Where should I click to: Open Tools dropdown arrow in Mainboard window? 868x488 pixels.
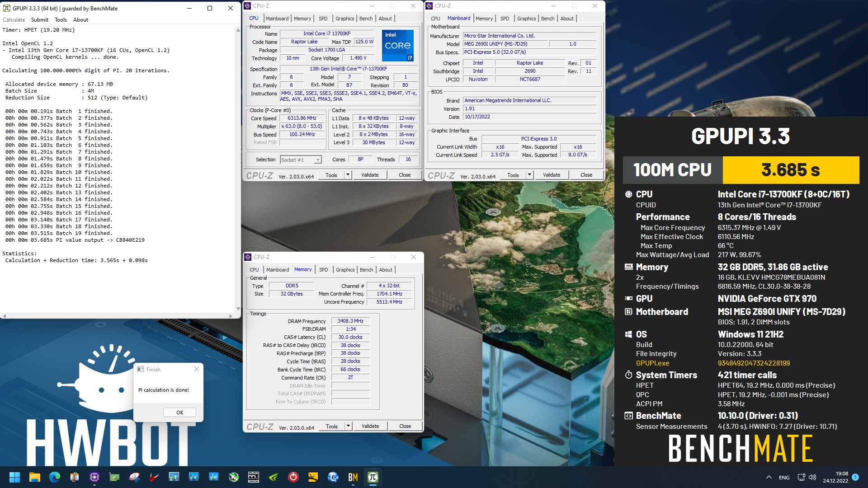tap(529, 175)
